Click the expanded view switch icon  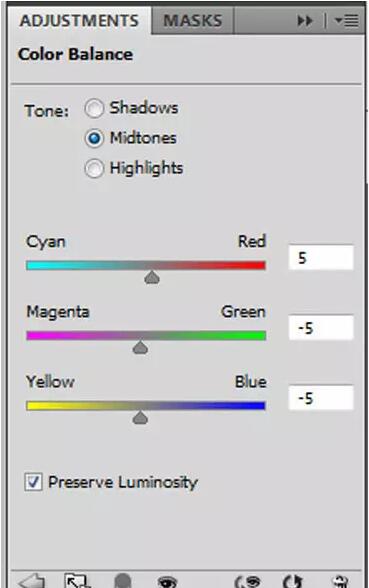click(77, 580)
